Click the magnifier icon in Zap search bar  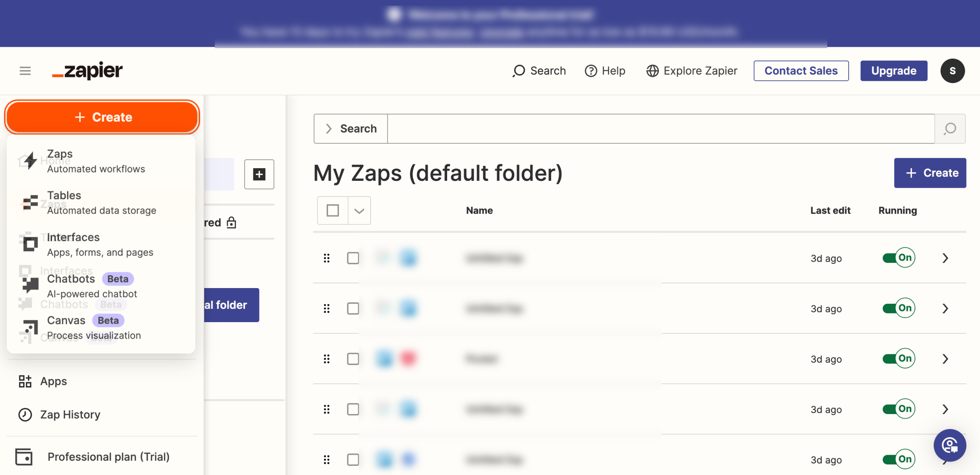[x=950, y=129]
